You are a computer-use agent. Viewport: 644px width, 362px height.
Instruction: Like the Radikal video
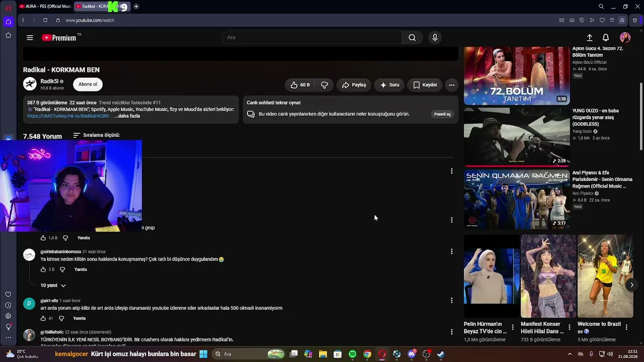pos(300,85)
